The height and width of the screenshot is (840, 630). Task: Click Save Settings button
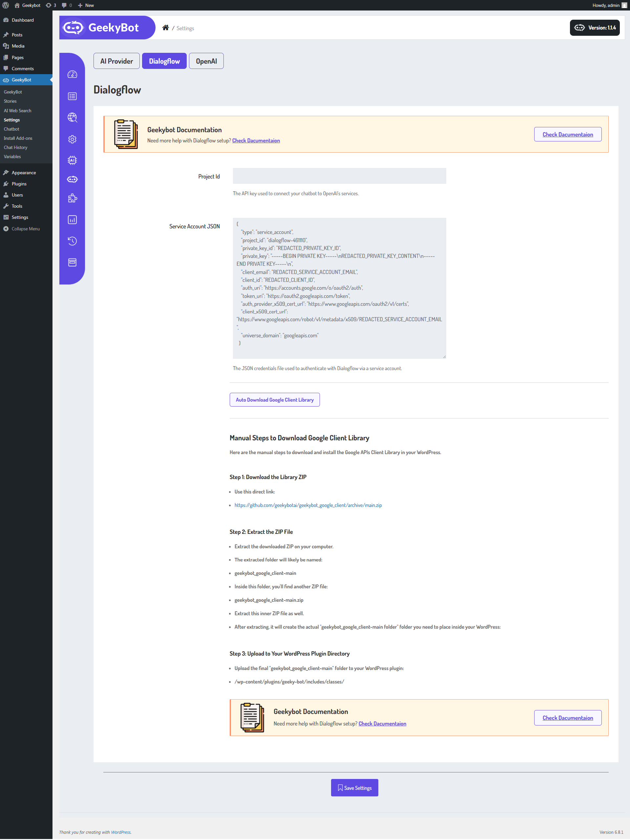point(354,788)
